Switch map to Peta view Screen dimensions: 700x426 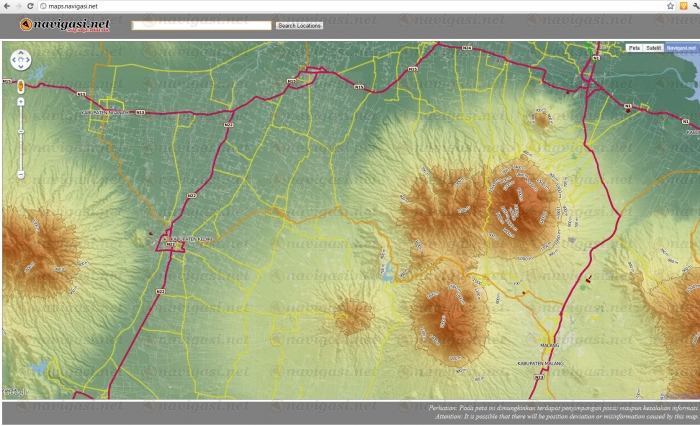pyautogui.click(x=633, y=47)
